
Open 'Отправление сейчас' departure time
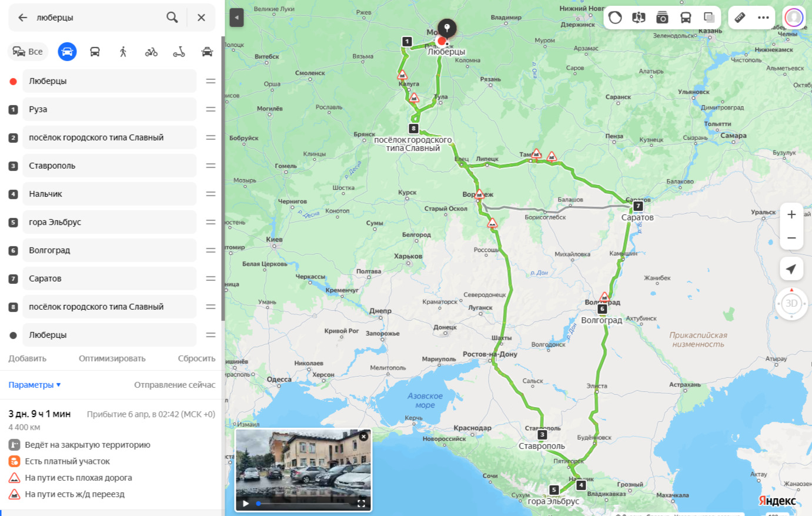coord(175,385)
